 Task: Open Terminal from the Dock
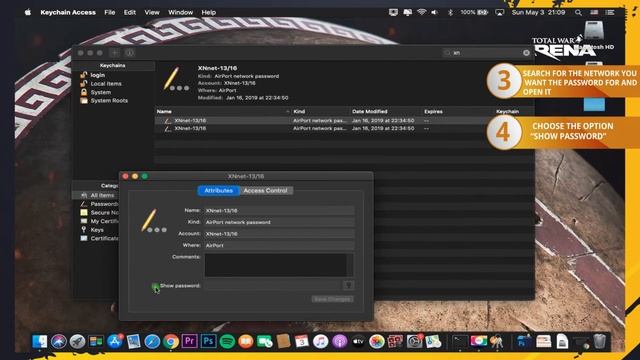click(x=460, y=341)
